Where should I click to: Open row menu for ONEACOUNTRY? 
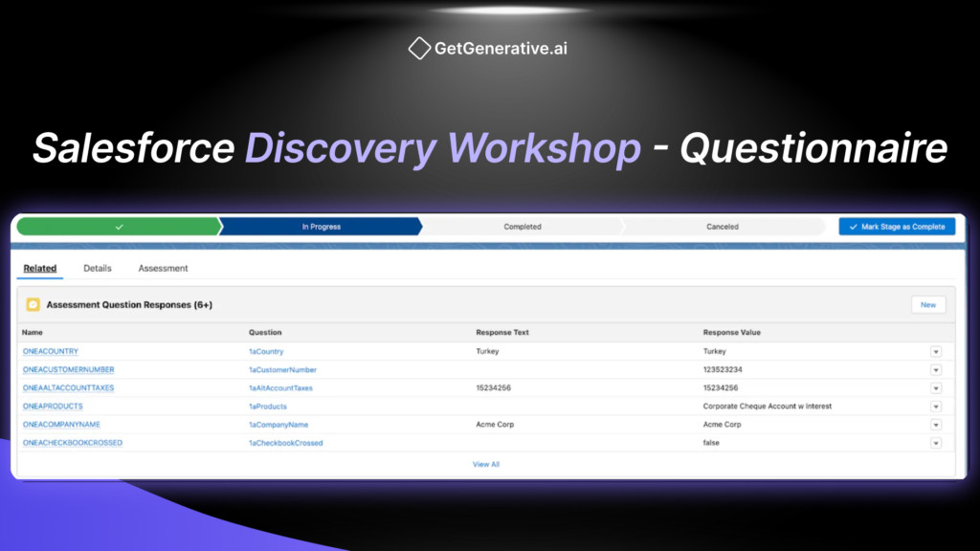(936, 352)
